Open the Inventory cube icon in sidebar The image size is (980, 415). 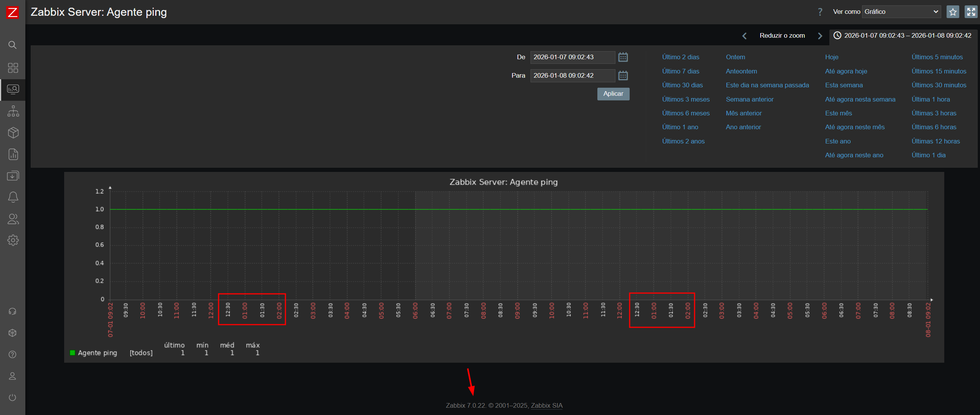[x=13, y=133]
